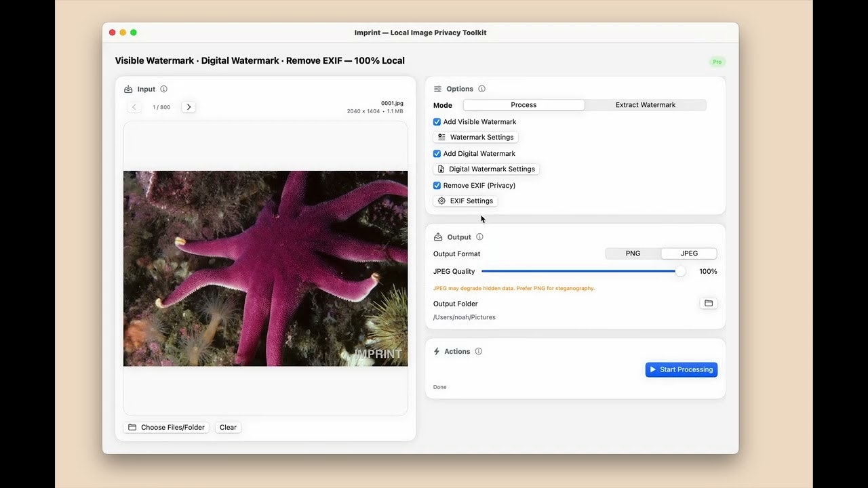
Task: Click the 100% quality value
Action: (708, 272)
